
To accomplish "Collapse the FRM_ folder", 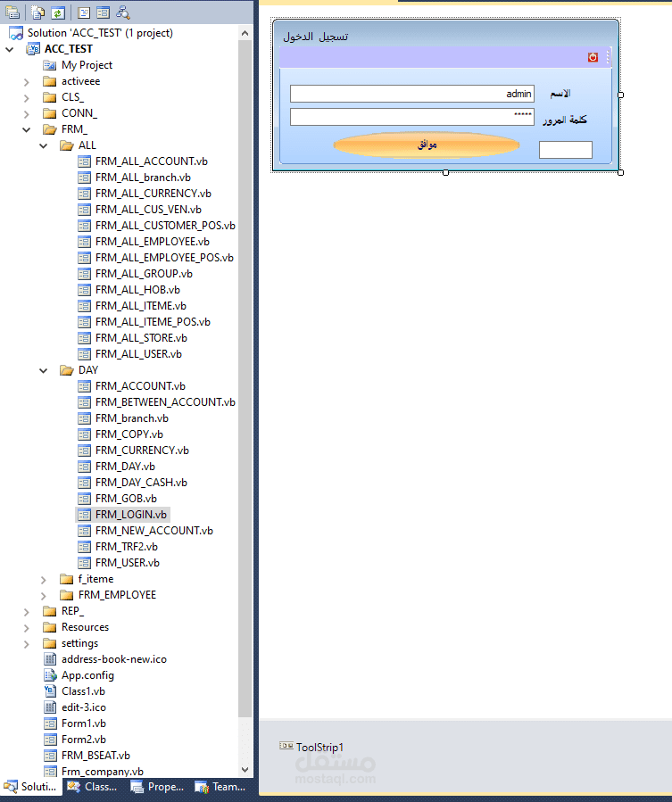I will coord(27,129).
